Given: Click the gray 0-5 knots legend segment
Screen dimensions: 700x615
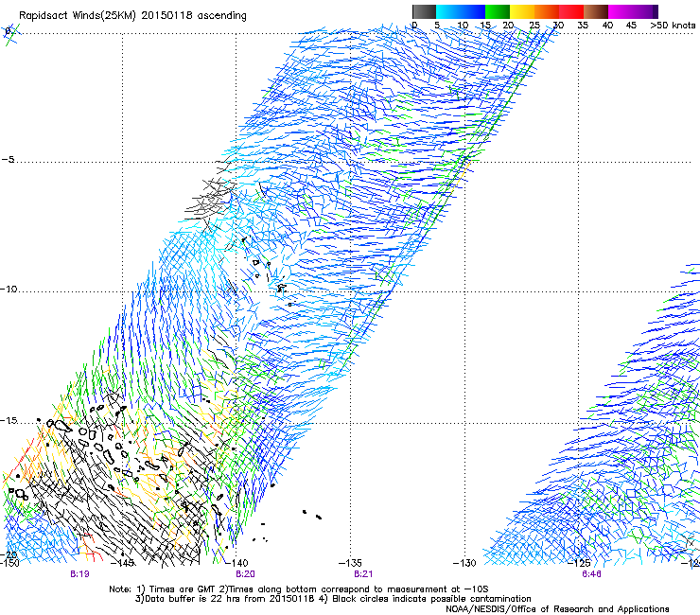Looking at the screenshot, I should tap(424, 11).
